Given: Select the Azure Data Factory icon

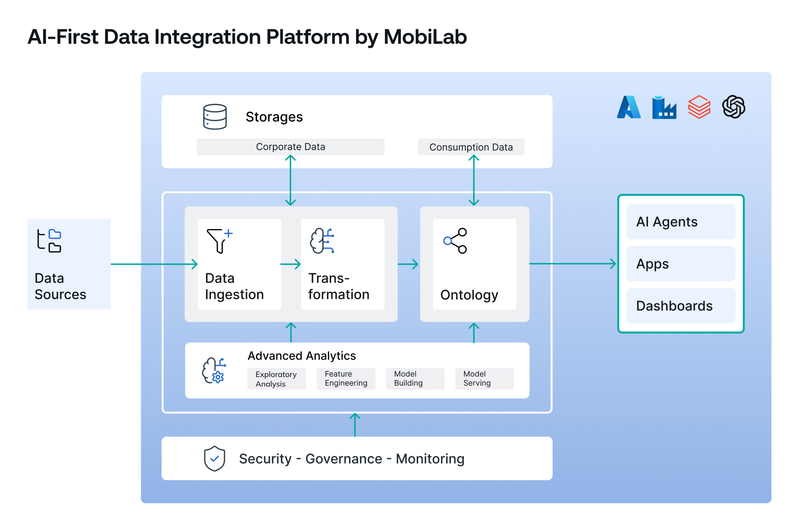Looking at the screenshot, I should pyautogui.click(x=664, y=108).
